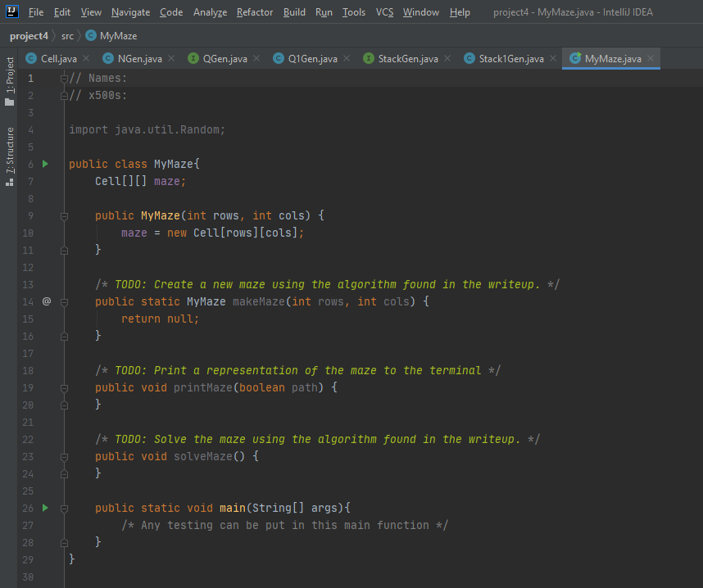Click the MyMaze class icon in breadcrumb

pos(91,35)
